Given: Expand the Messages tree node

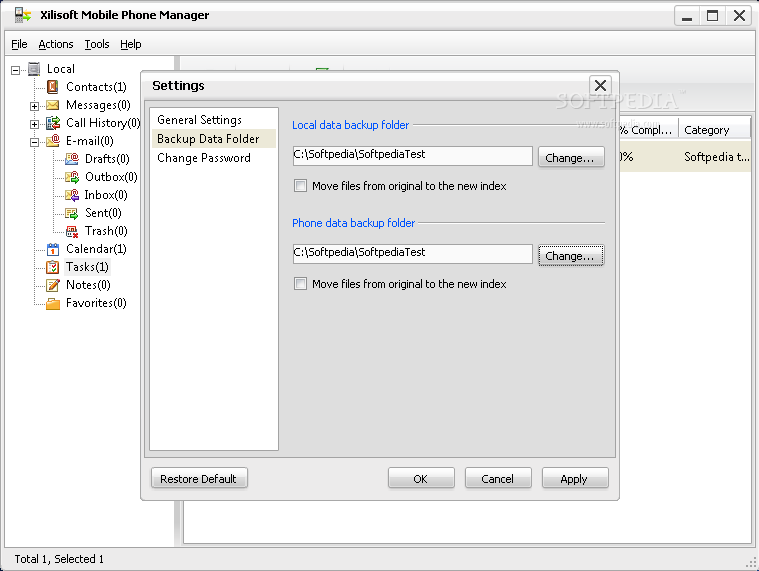Looking at the screenshot, I should click(x=34, y=106).
